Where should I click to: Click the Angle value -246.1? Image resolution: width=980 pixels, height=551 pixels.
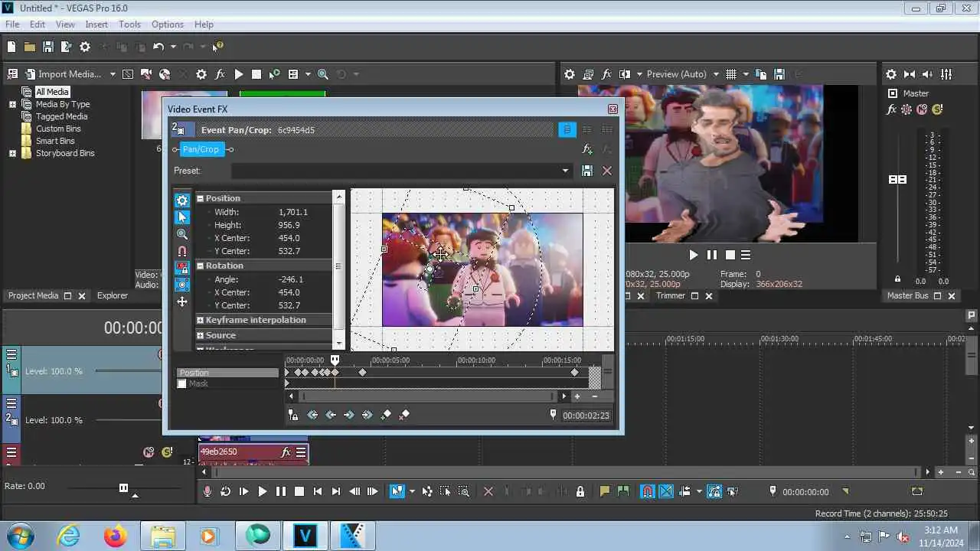[x=291, y=279]
